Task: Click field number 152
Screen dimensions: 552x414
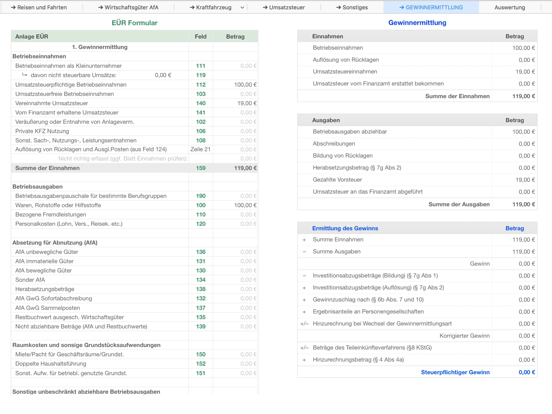Action: point(201,364)
